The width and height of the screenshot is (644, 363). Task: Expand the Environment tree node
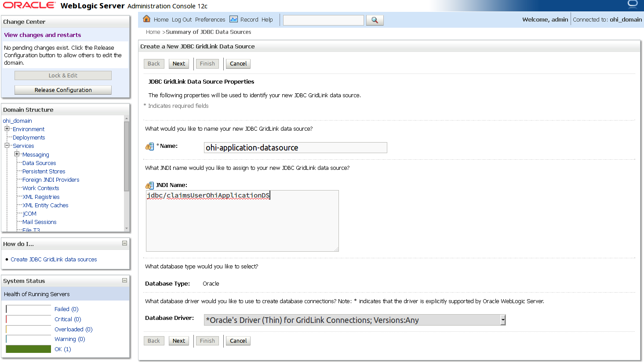pyautogui.click(x=7, y=129)
